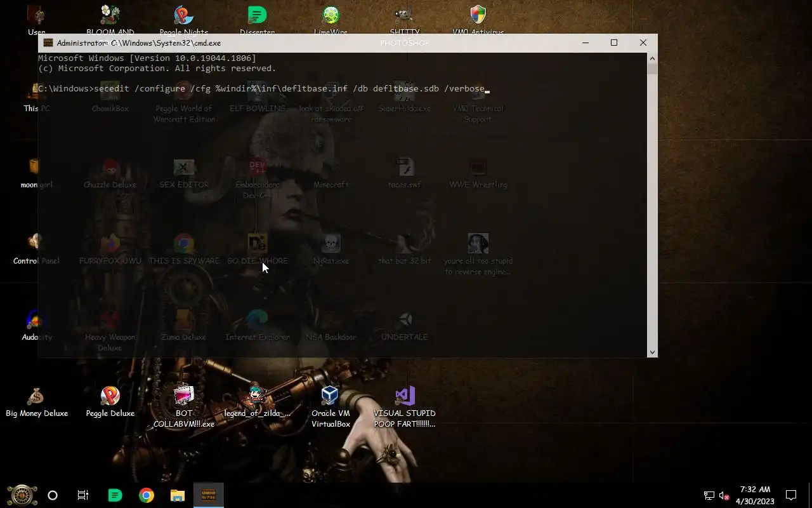Select the moon girl desktop icon
812x508 pixels.
(36, 173)
